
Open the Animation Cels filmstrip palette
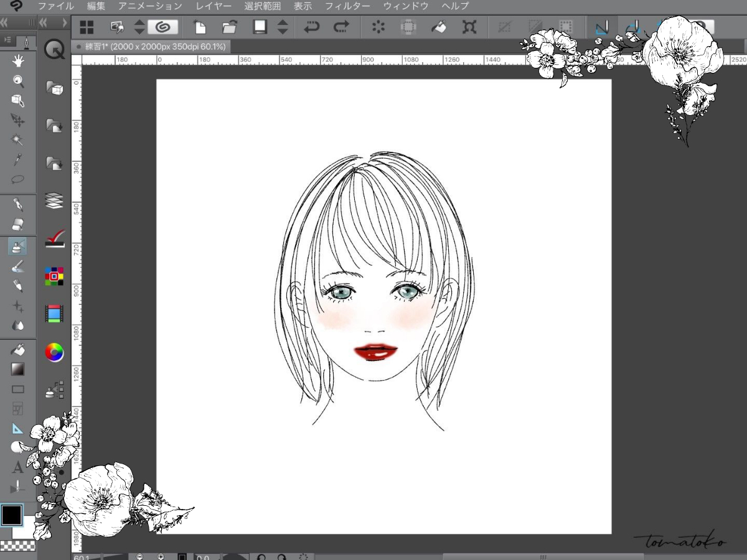pyautogui.click(x=54, y=314)
